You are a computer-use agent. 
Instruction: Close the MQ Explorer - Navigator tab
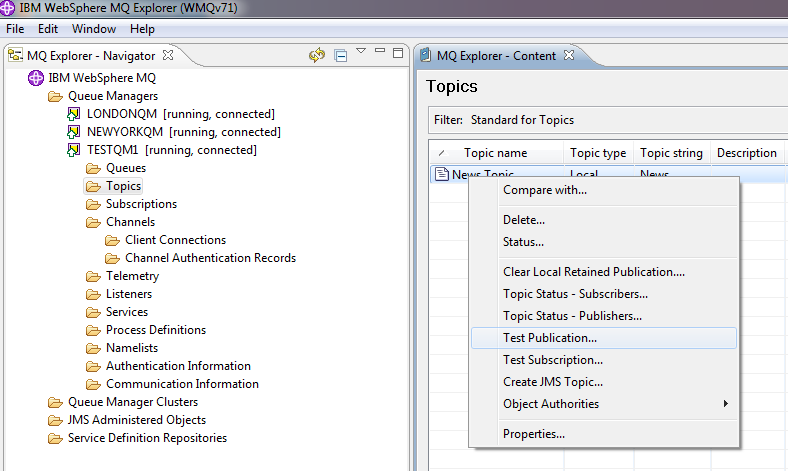point(168,55)
